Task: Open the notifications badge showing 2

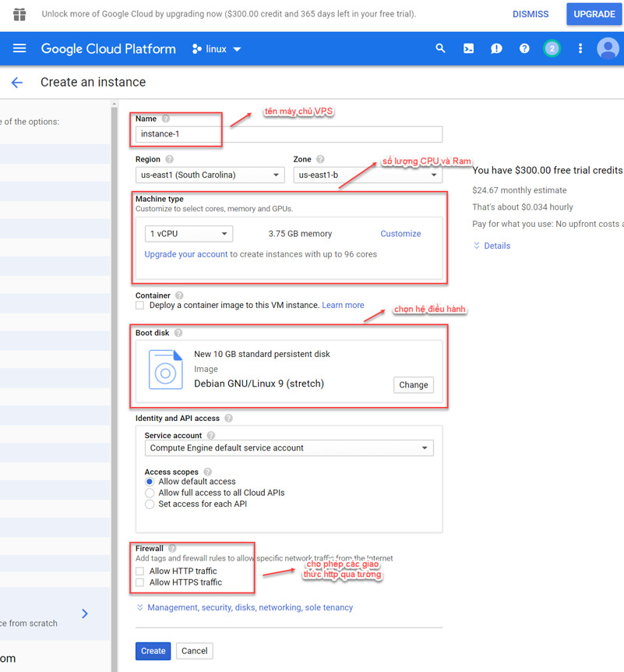Action: click(552, 48)
